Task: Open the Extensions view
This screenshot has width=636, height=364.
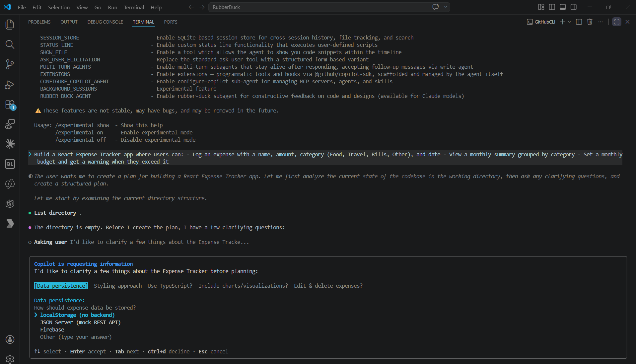Action: point(10,105)
